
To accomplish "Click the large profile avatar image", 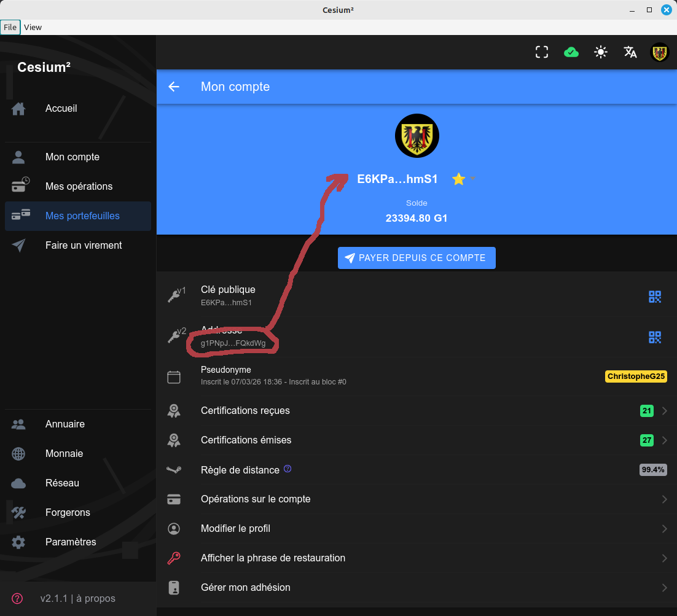I will coord(417,136).
